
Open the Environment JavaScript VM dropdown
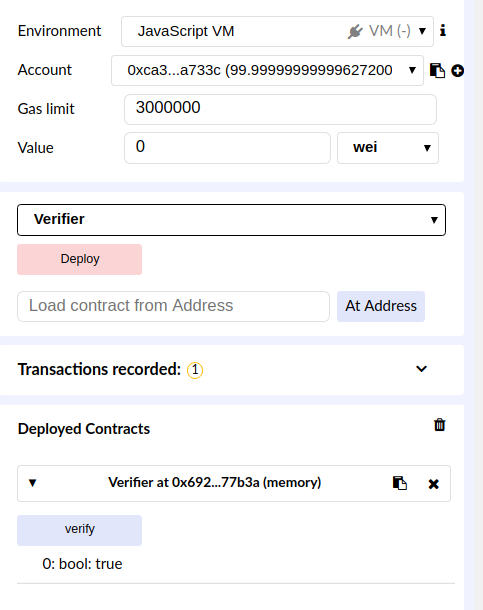click(x=277, y=32)
